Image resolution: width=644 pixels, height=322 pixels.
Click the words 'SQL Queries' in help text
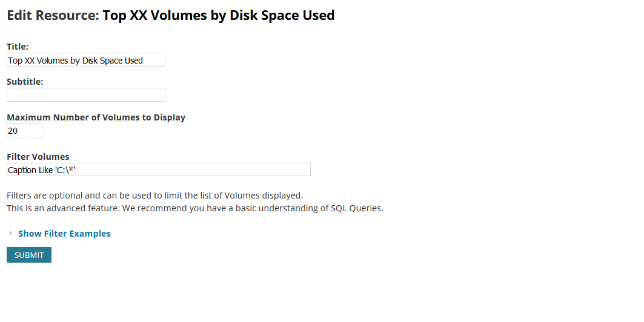(x=356, y=209)
